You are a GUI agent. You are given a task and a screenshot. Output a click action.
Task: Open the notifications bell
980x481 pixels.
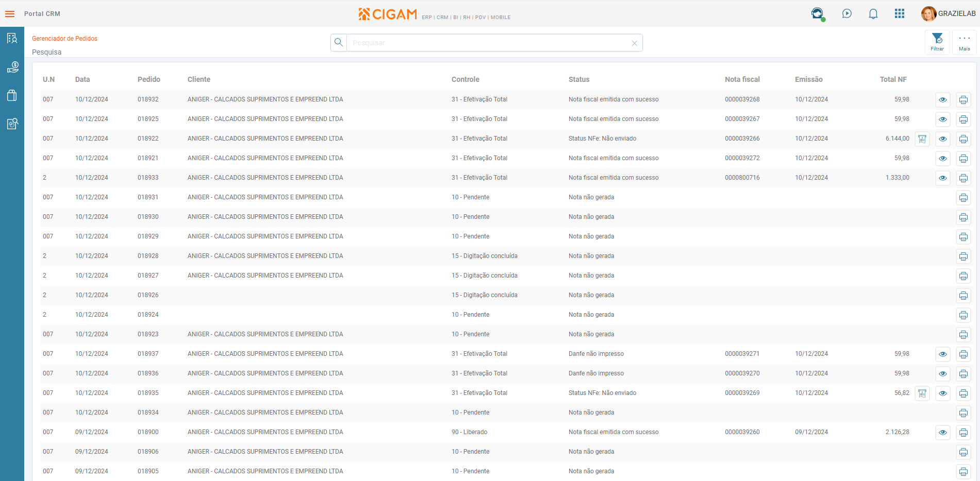(x=873, y=14)
